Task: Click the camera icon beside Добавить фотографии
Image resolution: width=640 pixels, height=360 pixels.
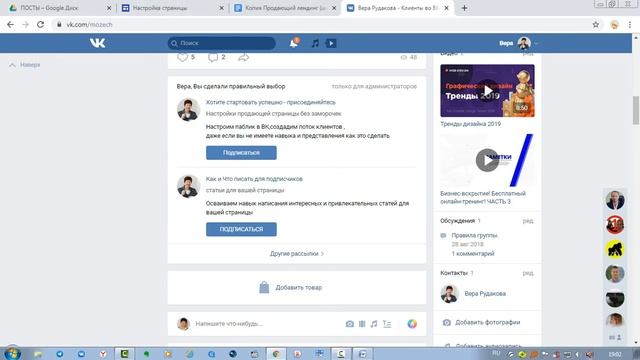Action: (x=447, y=322)
